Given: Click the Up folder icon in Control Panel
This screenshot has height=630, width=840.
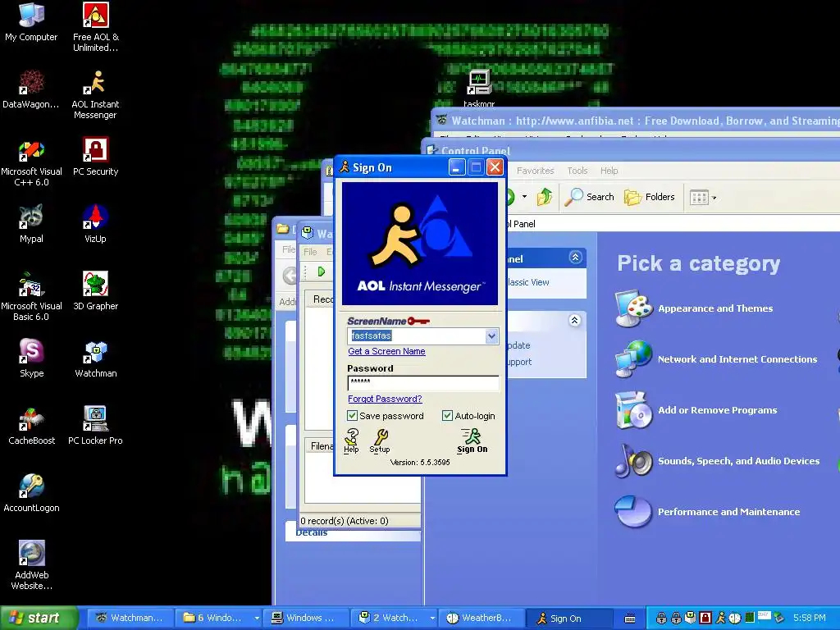Looking at the screenshot, I should [x=545, y=197].
